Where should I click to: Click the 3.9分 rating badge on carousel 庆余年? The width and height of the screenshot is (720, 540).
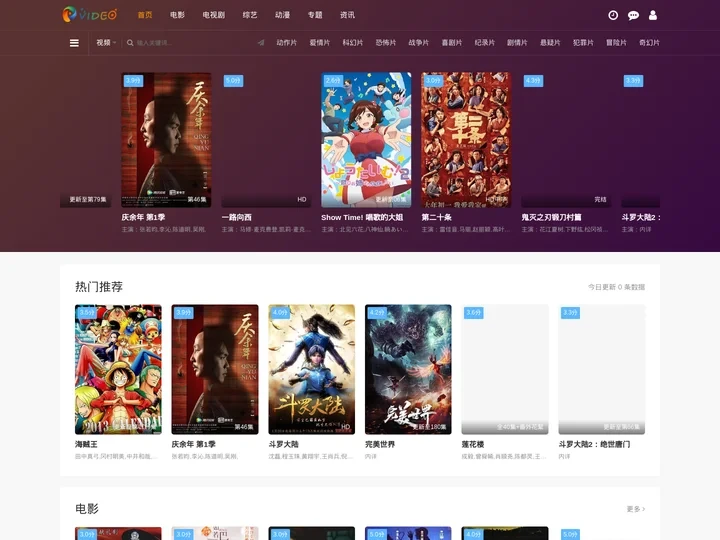coord(133,81)
